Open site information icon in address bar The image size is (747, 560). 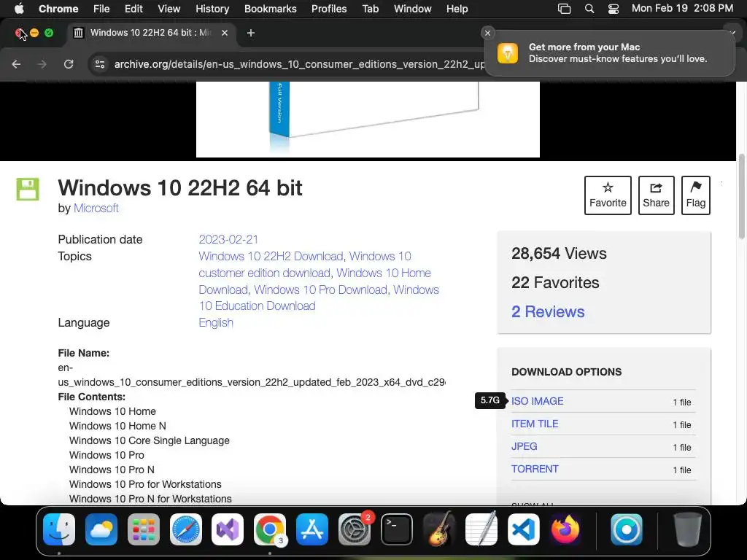tap(99, 64)
